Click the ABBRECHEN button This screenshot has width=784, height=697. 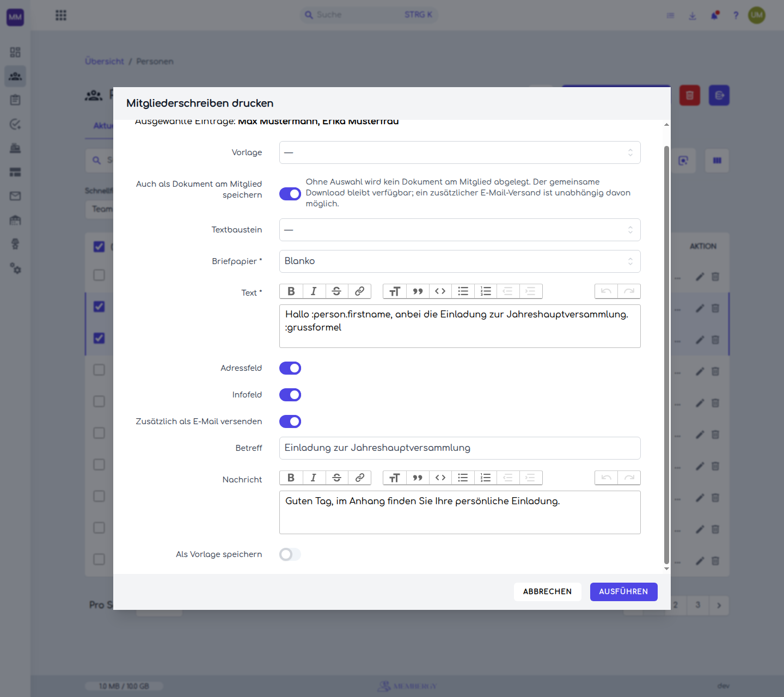[548, 592]
